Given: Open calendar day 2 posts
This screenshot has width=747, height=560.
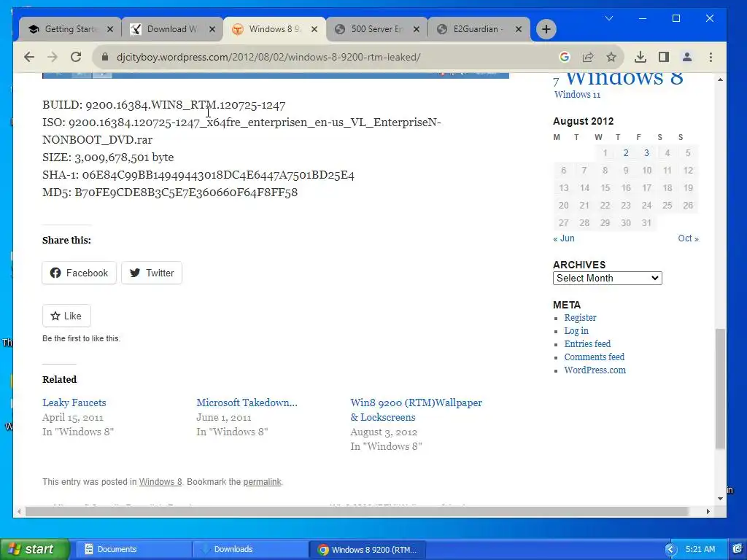Looking at the screenshot, I should (x=626, y=153).
